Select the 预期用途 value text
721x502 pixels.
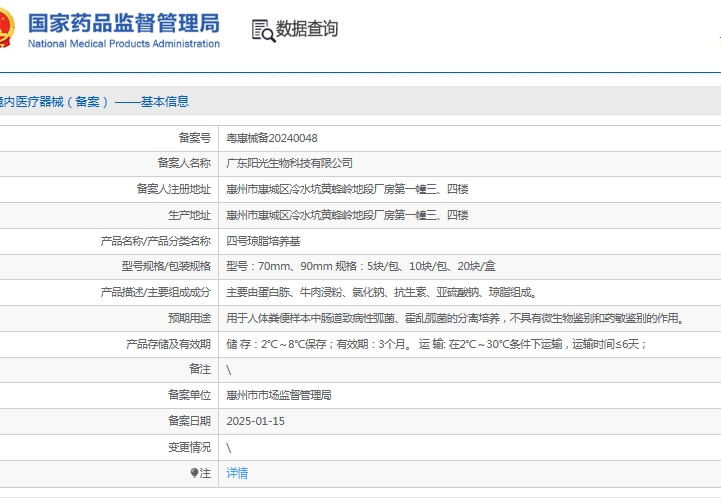(x=456, y=318)
